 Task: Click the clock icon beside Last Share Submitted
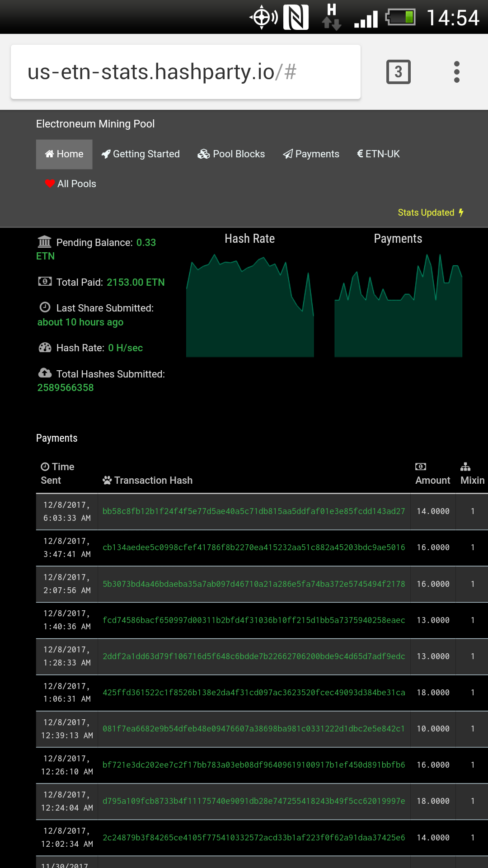(45, 307)
